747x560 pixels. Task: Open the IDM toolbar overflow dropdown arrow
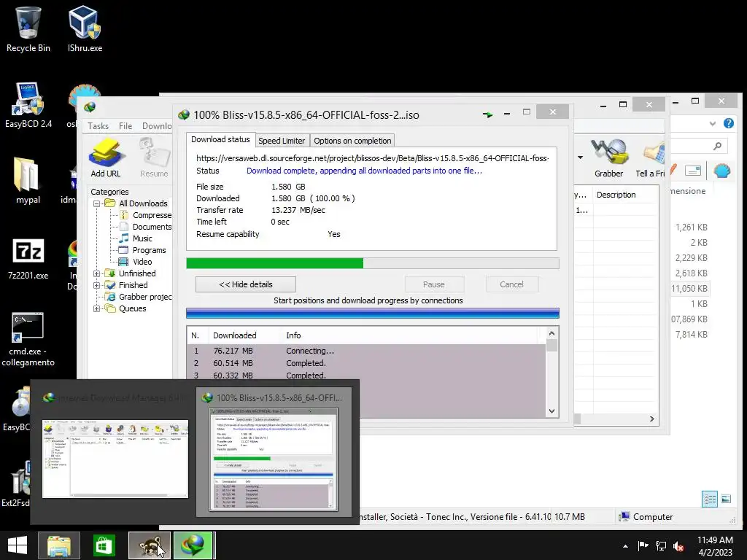[580, 157]
